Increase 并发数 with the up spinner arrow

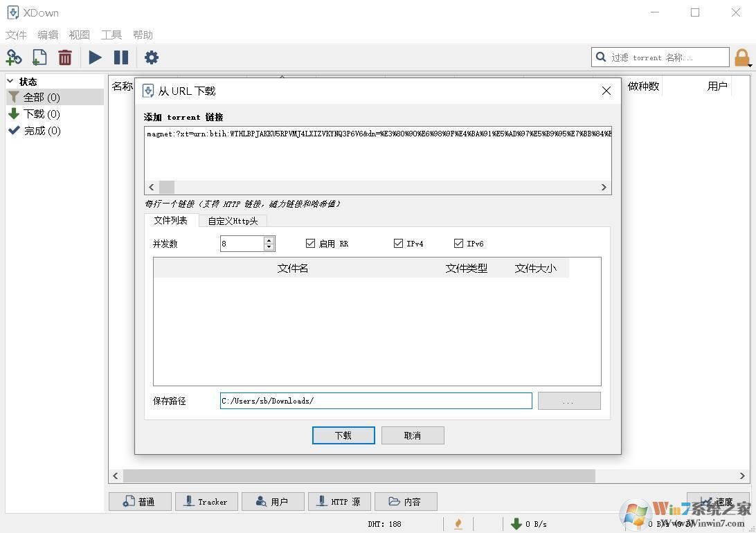tap(269, 240)
